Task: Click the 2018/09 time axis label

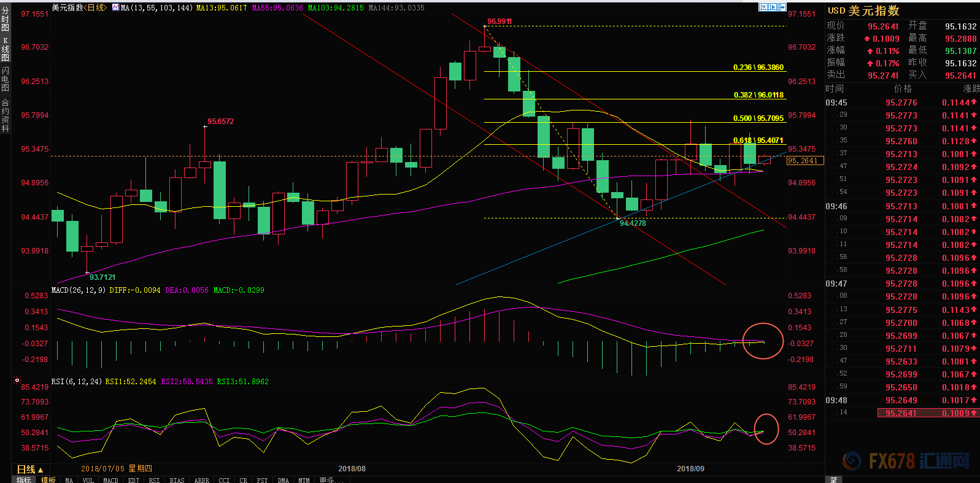Action: click(690, 469)
